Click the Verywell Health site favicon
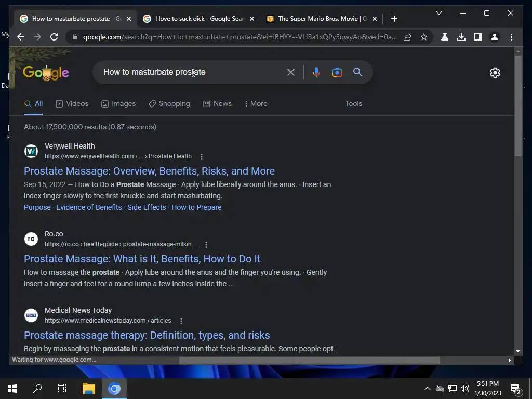This screenshot has height=399, width=532. 31,151
